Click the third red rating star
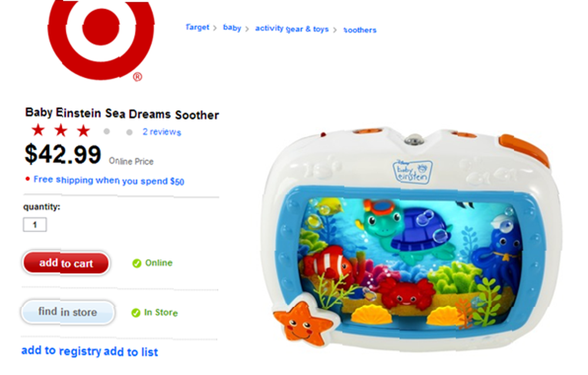 coord(83,131)
